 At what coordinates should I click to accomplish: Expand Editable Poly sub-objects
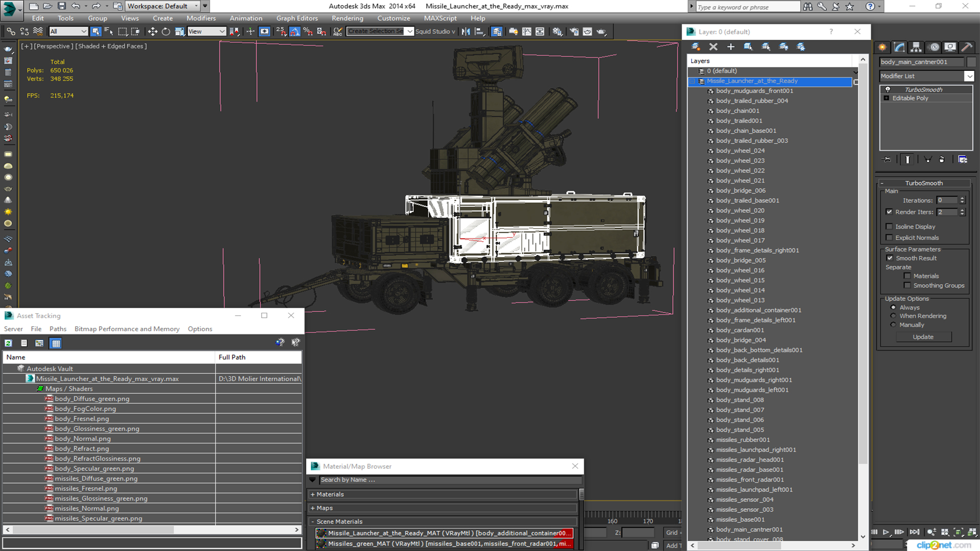(x=887, y=98)
